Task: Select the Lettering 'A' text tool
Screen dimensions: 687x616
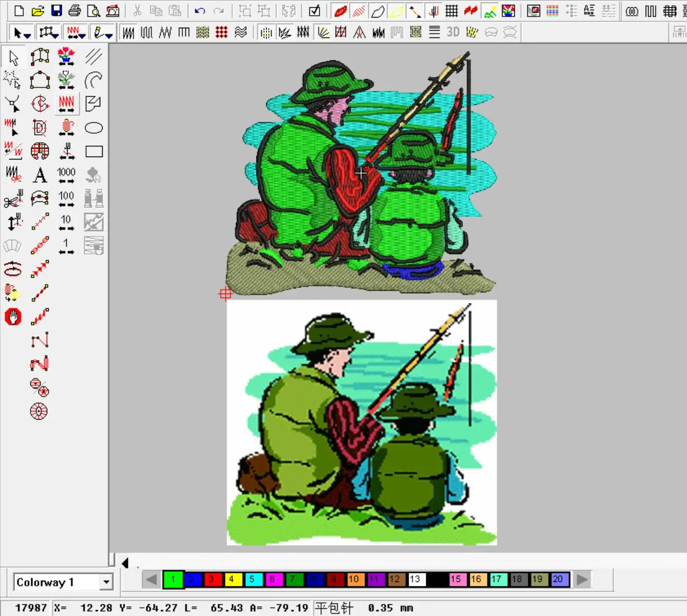Action: click(40, 175)
